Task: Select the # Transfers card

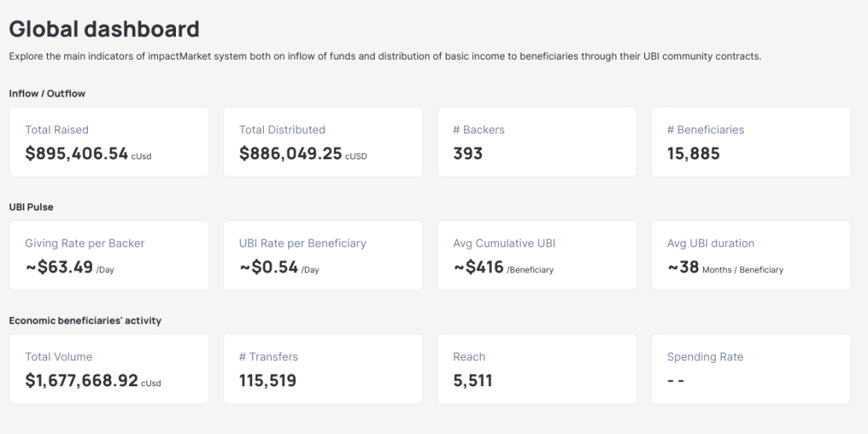Action: click(x=323, y=369)
